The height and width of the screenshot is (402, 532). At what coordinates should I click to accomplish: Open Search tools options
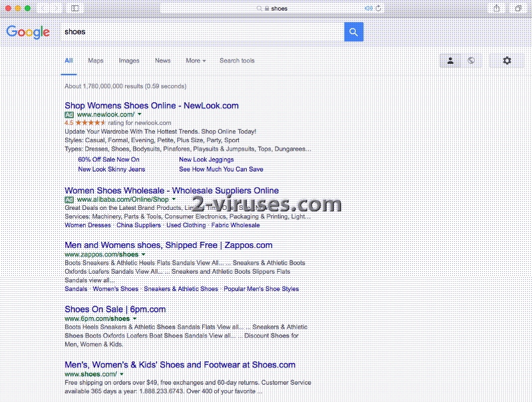[237, 60]
